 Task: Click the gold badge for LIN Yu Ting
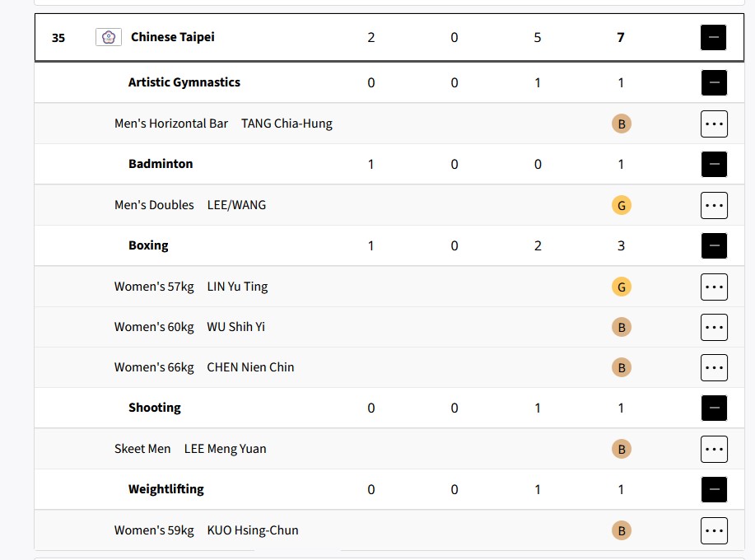(621, 286)
